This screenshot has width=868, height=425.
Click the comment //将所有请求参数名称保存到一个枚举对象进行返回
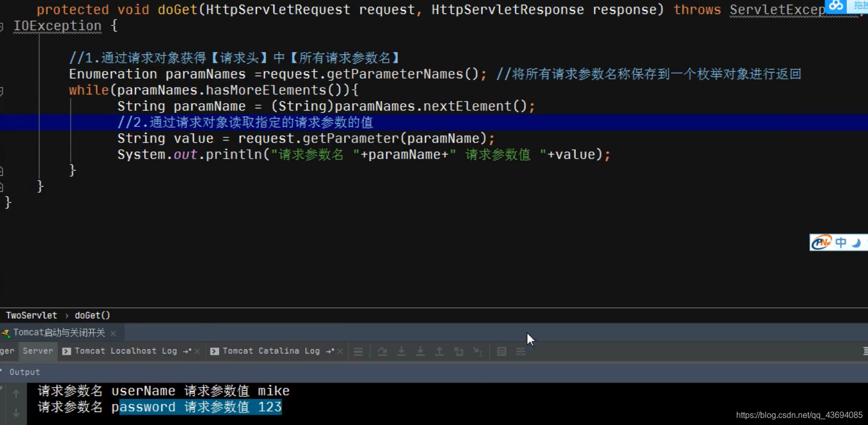click(649, 74)
